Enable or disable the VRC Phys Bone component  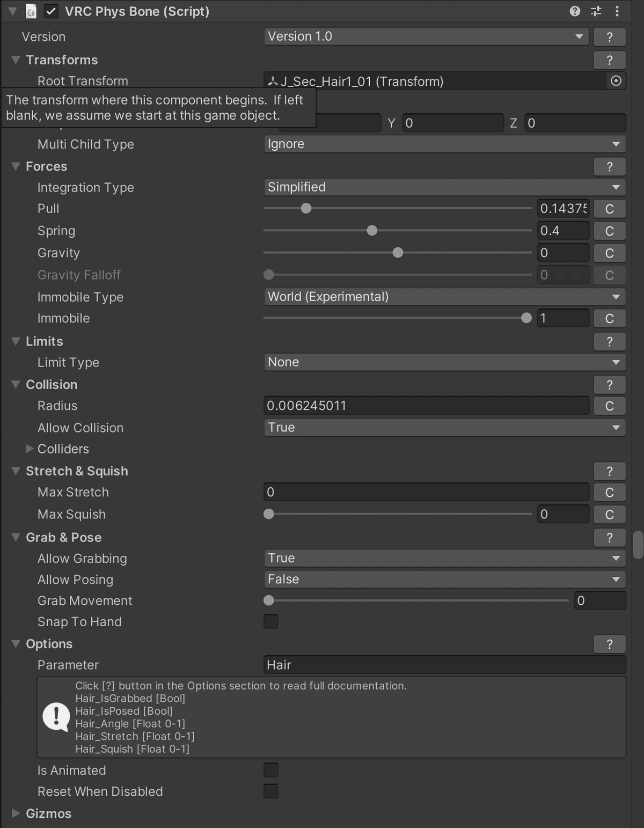[51, 11]
